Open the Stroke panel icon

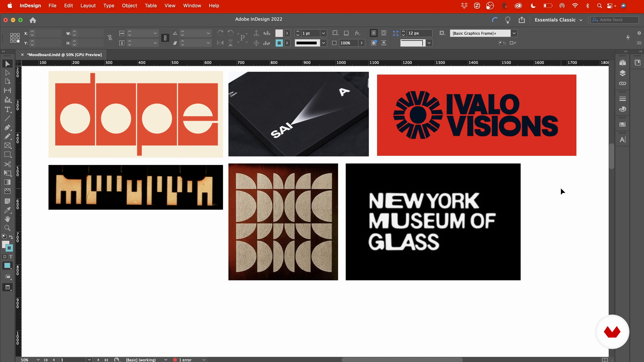point(623,99)
